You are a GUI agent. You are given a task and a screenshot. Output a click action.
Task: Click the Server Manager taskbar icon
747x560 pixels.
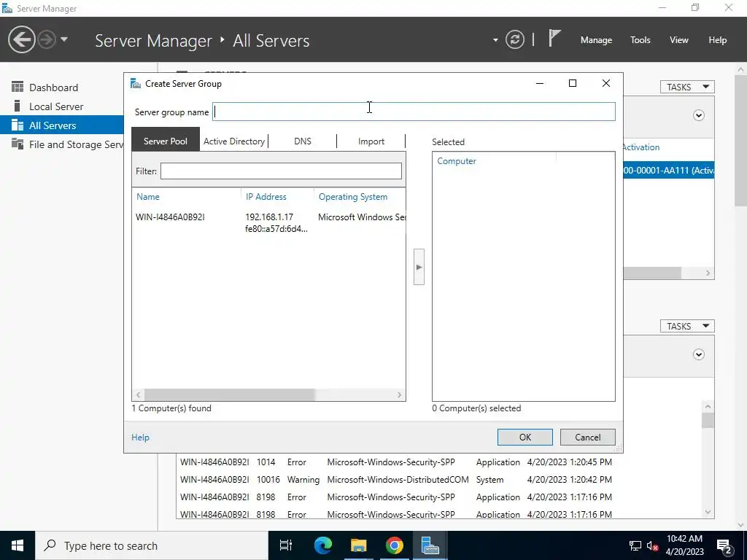click(x=430, y=545)
